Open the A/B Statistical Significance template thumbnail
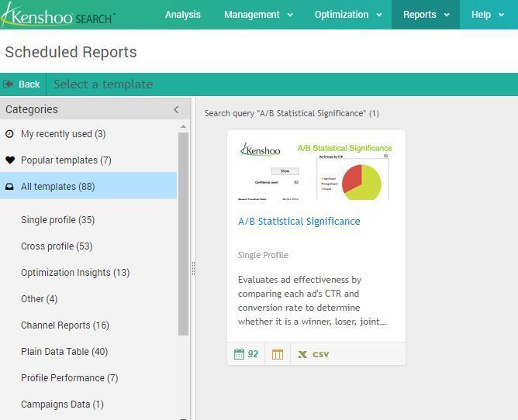The image size is (518, 420). pos(316,171)
